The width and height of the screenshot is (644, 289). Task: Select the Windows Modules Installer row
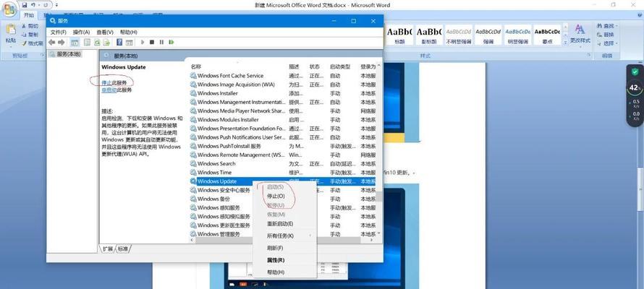pyautogui.click(x=283, y=120)
